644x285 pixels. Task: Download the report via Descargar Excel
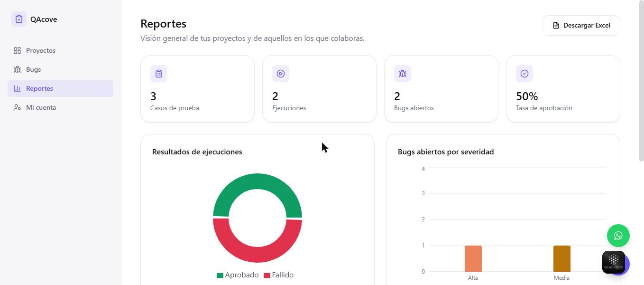click(x=581, y=25)
